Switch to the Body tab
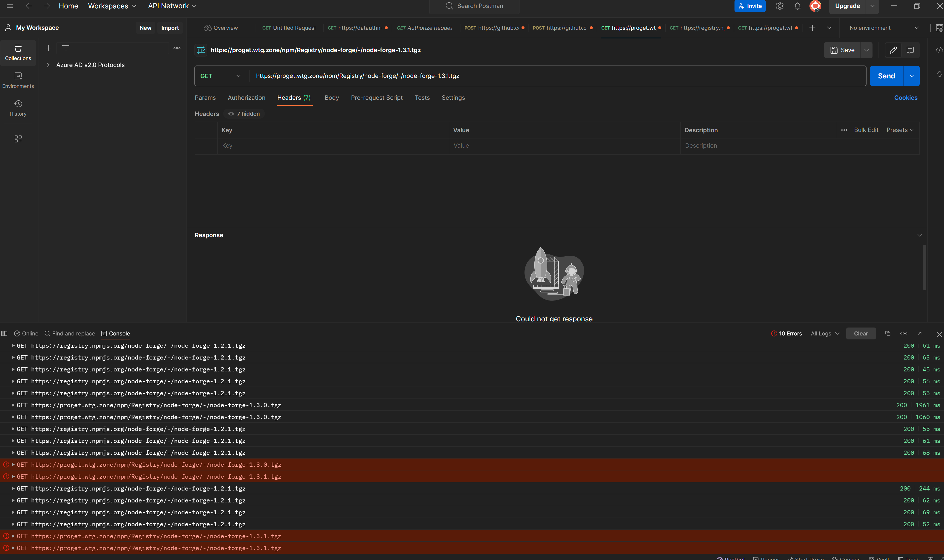Screen dimensions: 944x560 tap(331, 98)
